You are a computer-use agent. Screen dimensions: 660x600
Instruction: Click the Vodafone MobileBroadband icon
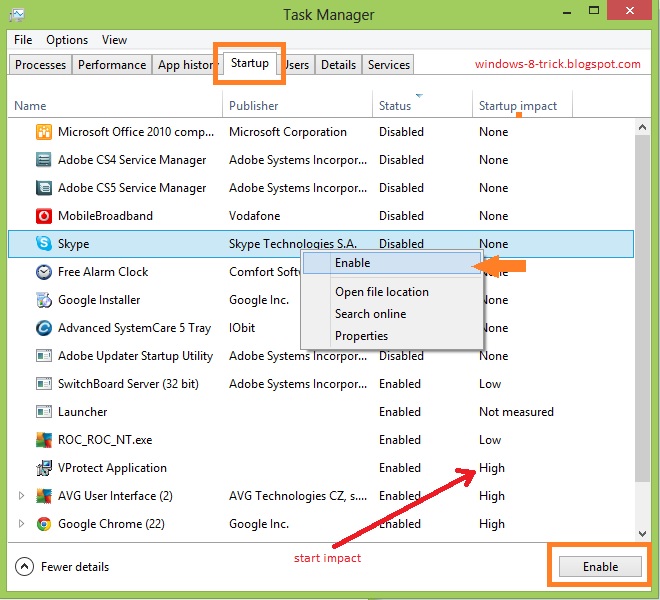[44, 216]
